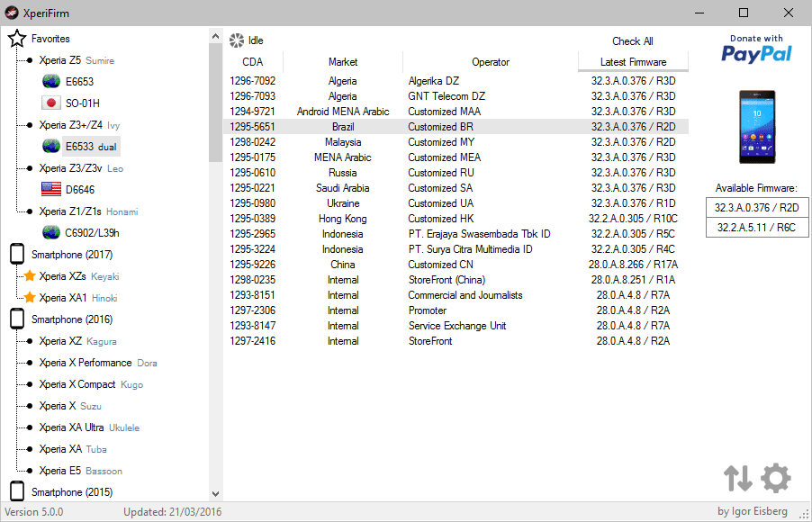The image size is (812, 522).
Task: Select Xperia Z5 Sumire tree node
Action: [x=77, y=60]
